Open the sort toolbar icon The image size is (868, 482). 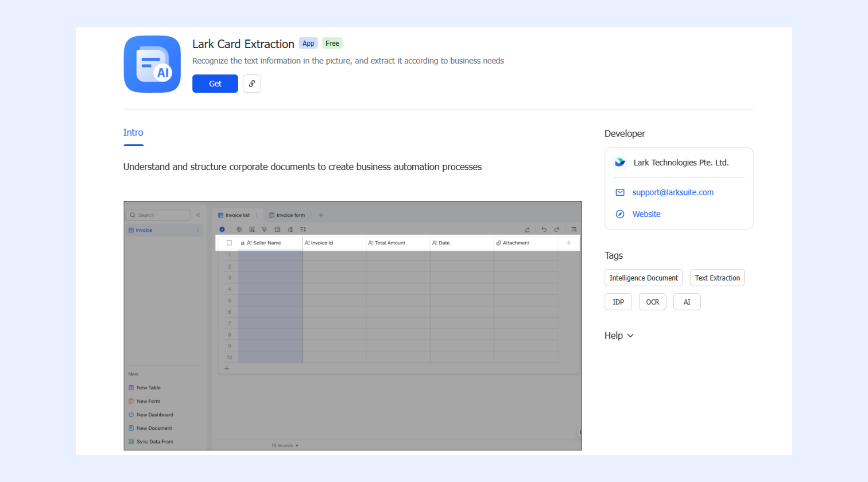coord(290,229)
